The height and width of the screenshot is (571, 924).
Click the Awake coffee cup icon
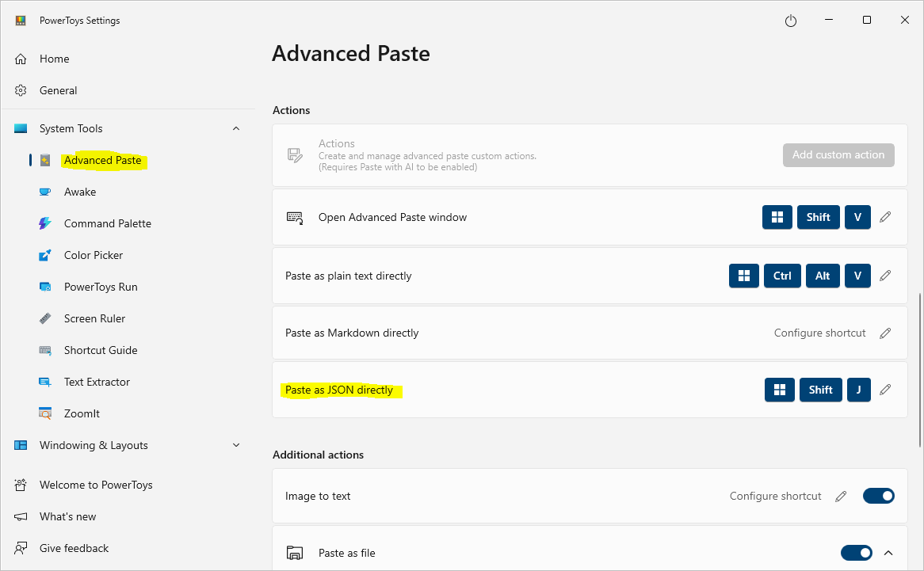click(x=45, y=192)
